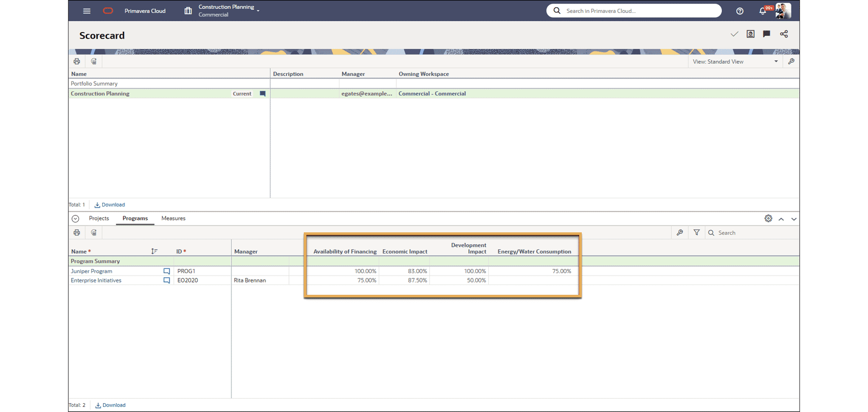Expand the Construction Planning workspace dropdown

(258, 11)
